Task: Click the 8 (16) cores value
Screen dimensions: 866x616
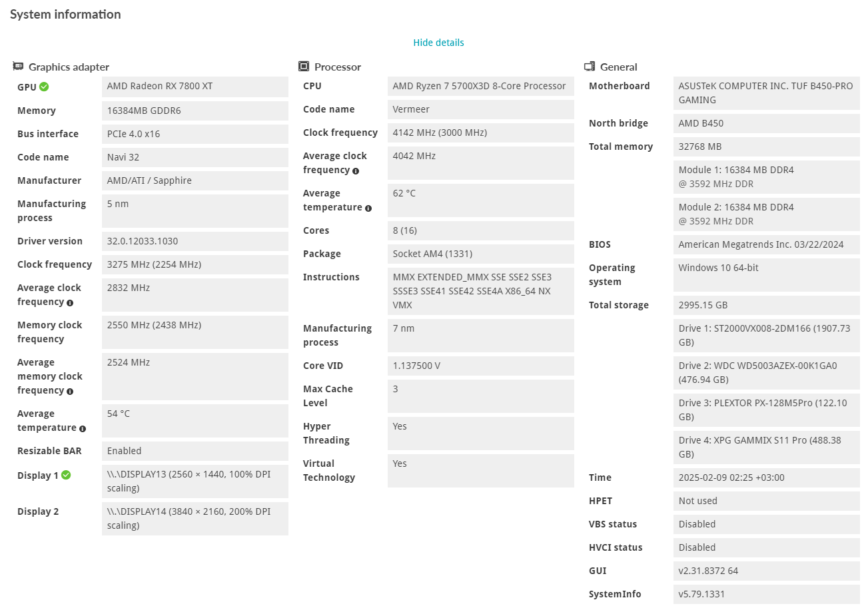Action: click(x=481, y=230)
